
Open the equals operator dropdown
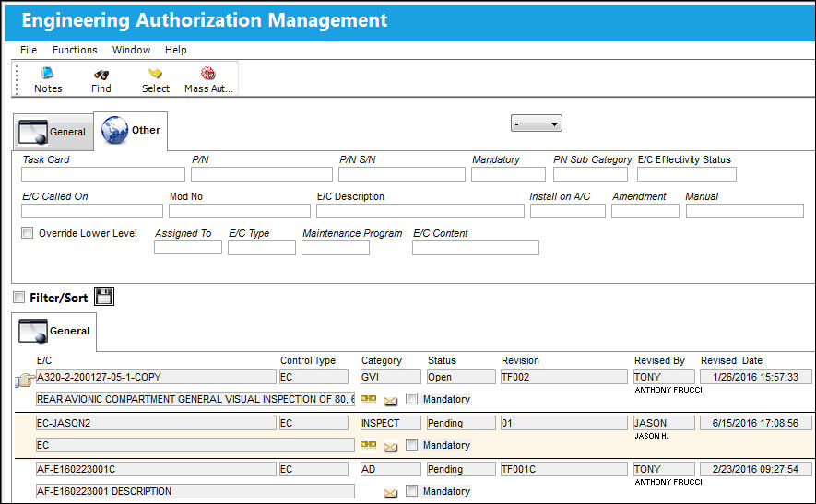pos(537,123)
